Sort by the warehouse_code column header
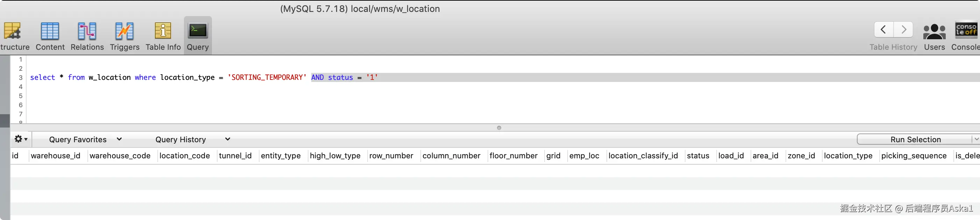The height and width of the screenshot is (220, 980). (120, 156)
